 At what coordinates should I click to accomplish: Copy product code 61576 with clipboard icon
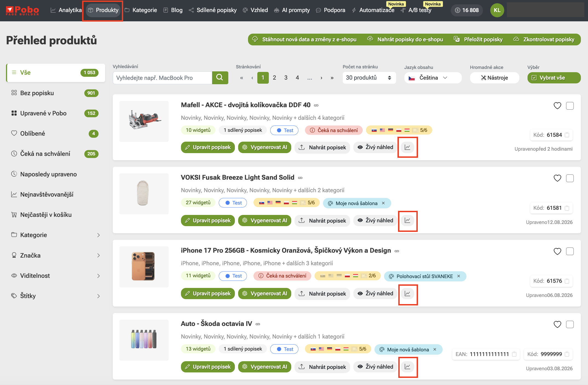567,281
